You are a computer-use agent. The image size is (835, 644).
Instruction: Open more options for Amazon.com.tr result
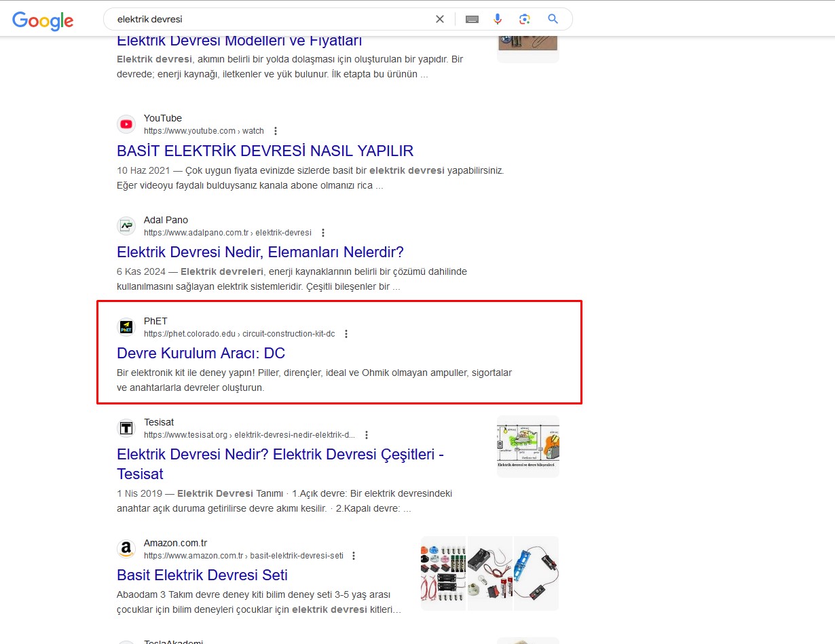click(x=354, y=556)
